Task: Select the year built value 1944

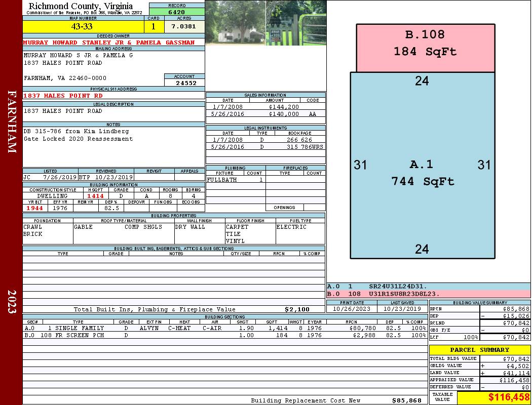Action: click(x=35, y=208)
